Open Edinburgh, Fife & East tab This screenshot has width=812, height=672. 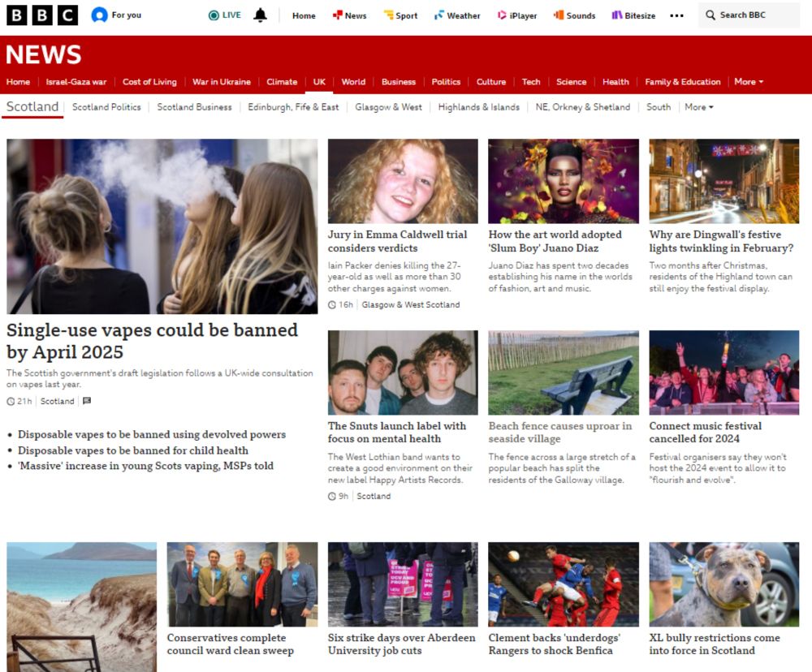tap(293, 107)
